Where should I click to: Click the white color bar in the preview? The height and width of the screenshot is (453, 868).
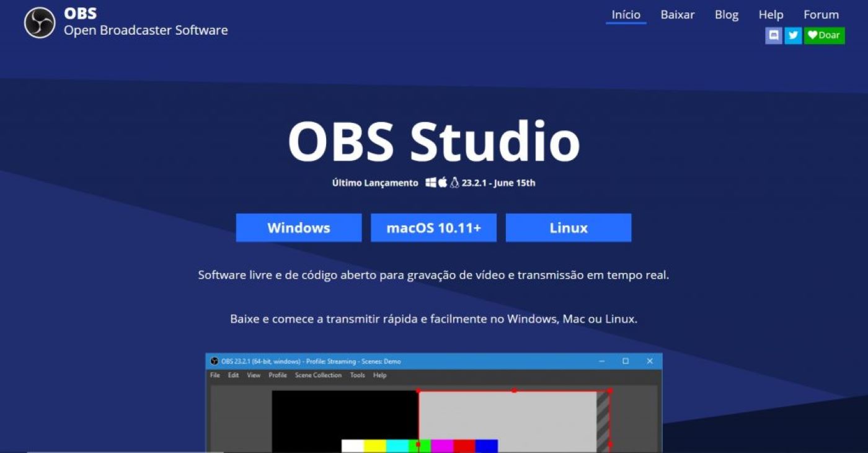coord(353,446)
